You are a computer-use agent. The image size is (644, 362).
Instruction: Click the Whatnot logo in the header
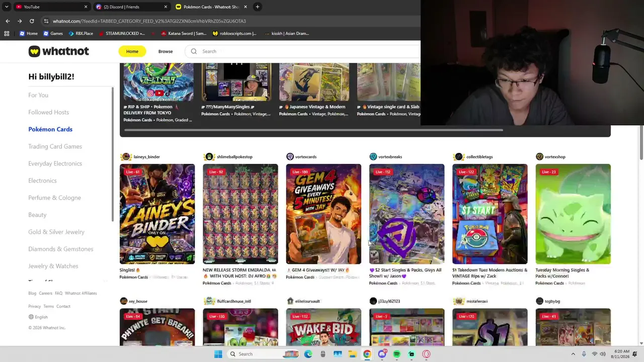point(58,51)
